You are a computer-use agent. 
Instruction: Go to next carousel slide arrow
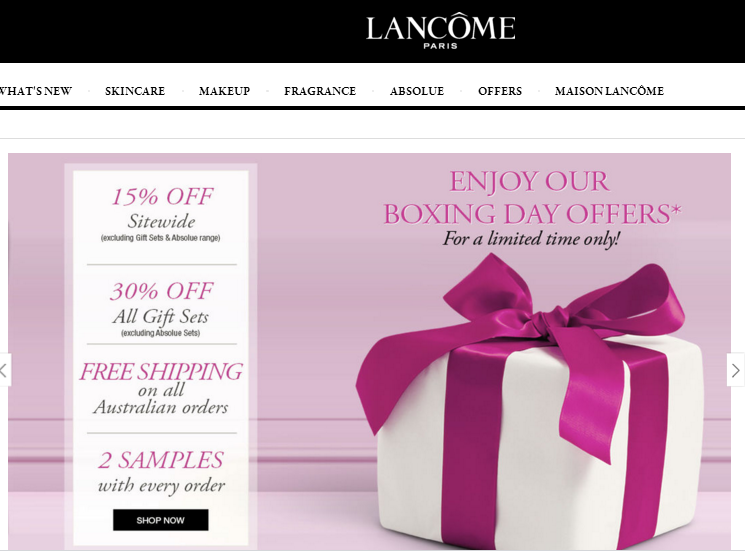(x=735, y=370)
